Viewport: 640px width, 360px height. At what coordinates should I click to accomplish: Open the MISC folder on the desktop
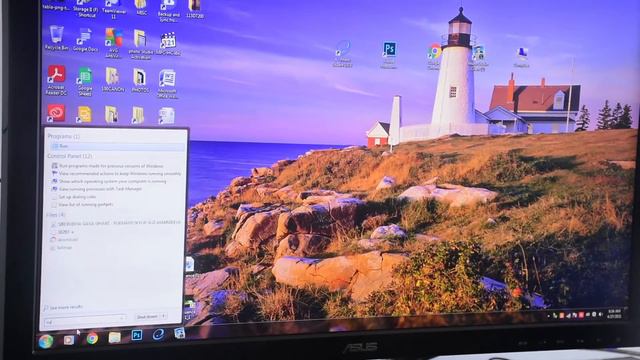pos(141,8)
